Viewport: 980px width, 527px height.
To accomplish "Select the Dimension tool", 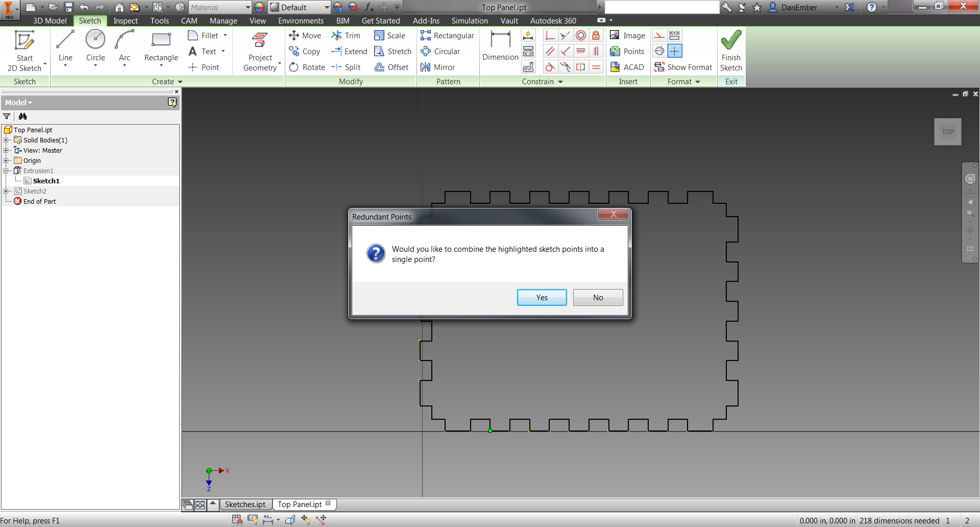I will 500,46.
